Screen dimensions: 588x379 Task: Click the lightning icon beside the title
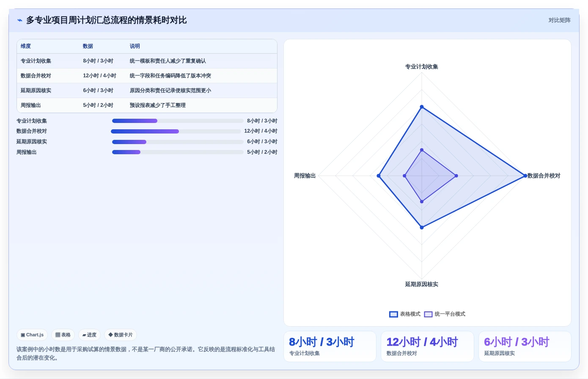pyautogui.click(x=19, y=20)
